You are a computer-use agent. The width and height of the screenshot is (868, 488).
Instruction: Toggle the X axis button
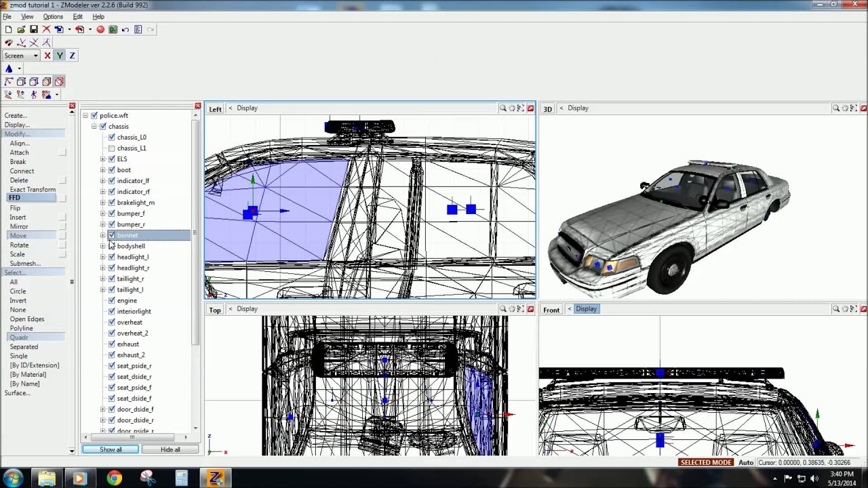[x=47, y=56]
